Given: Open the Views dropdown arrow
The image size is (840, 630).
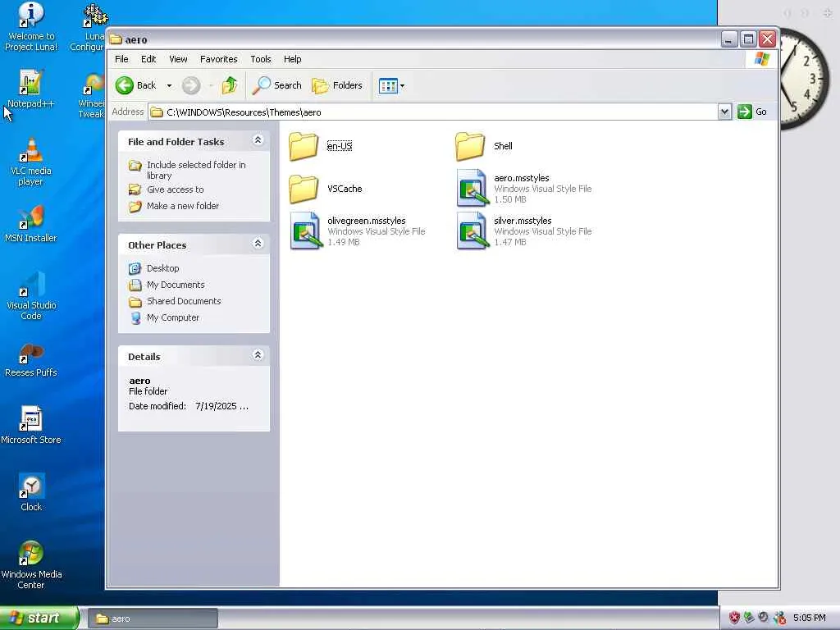Looking at the screenshot, I should pos(402,85).
